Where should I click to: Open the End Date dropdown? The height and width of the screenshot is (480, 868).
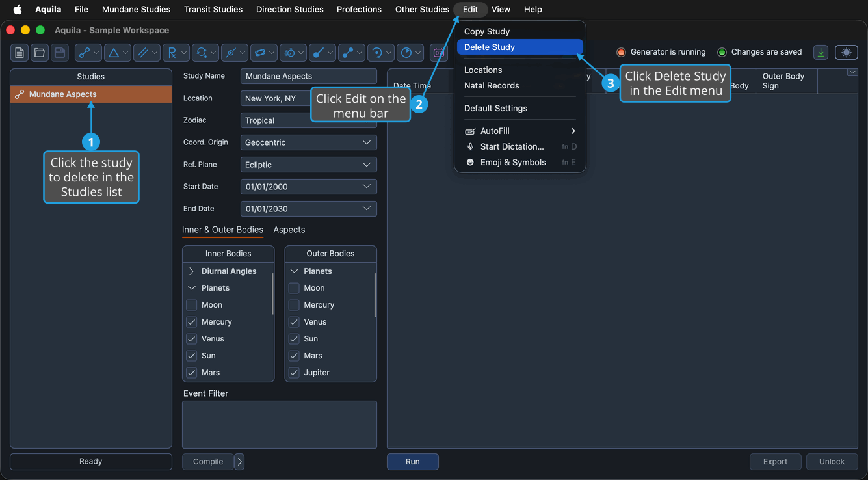[309, 209]
